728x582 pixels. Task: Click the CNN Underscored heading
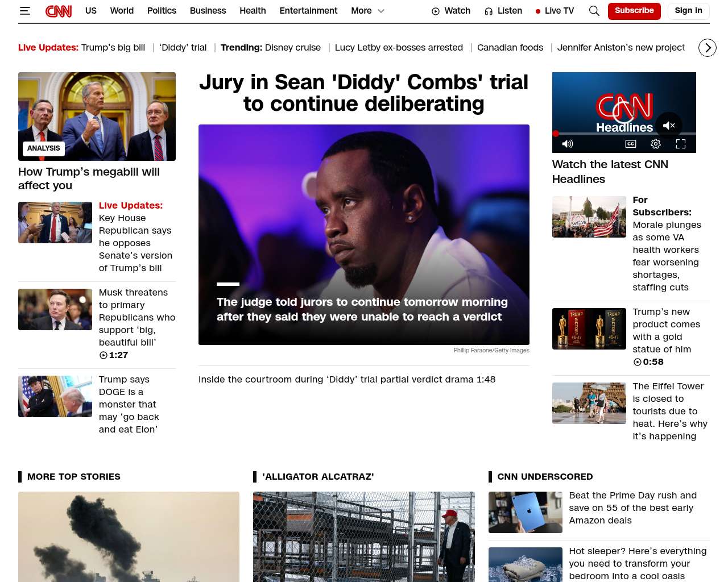tap(545, 476)
